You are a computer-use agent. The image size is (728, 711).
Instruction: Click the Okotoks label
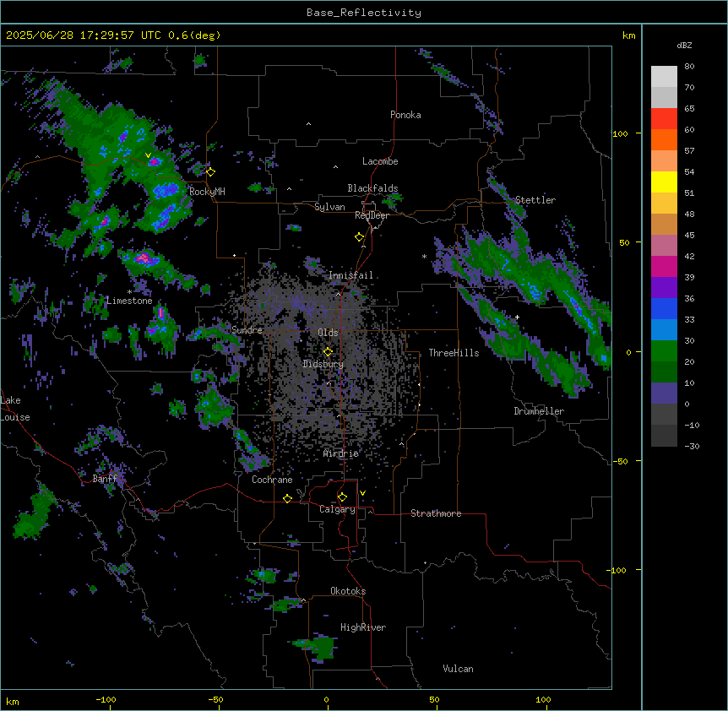point(348,591)
